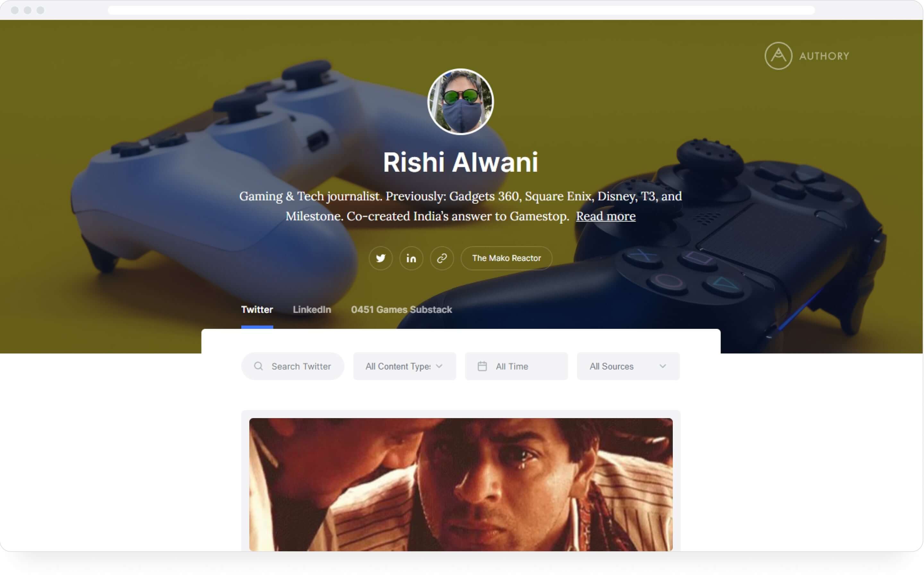Open the All Time date filter

tap(516, 366)
